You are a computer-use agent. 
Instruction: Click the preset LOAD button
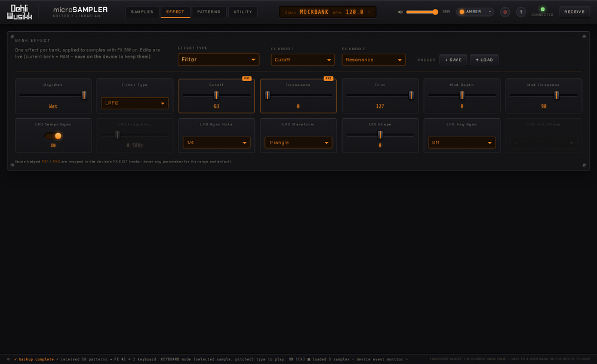(x=484, y=60)
